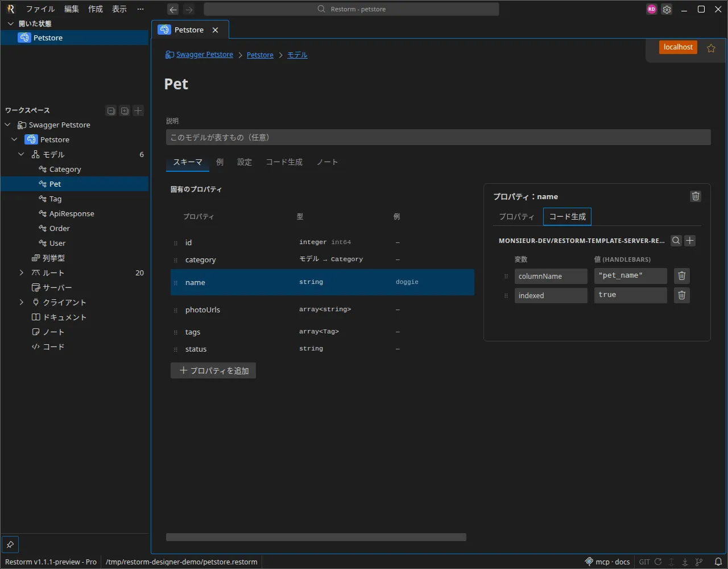
Task: Click the drag handle beside columnName variable
Action: tap(506, 277)
